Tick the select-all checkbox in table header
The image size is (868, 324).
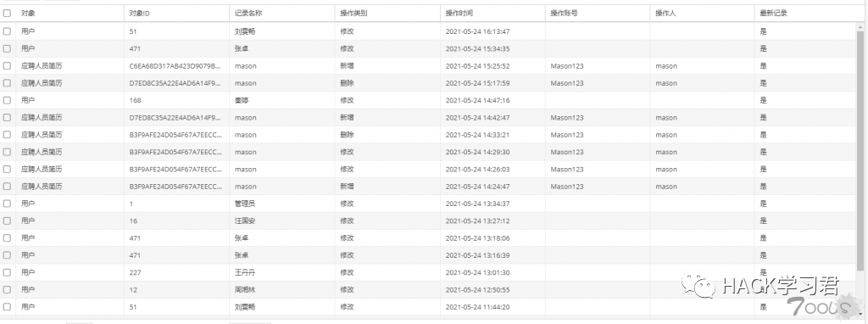[x=7, y=14]
